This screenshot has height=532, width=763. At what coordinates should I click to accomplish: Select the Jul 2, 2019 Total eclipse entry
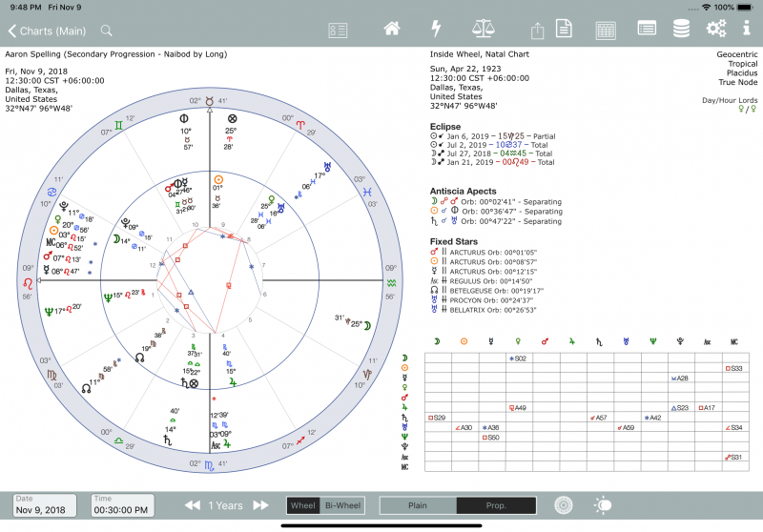pos(489,145)
